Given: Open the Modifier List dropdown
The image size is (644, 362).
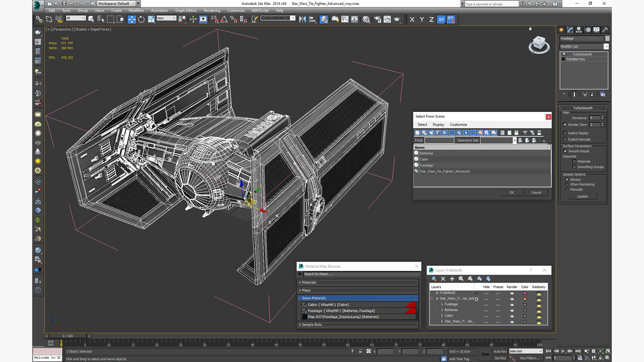Looking at the screenshot, I should point(606,47).
